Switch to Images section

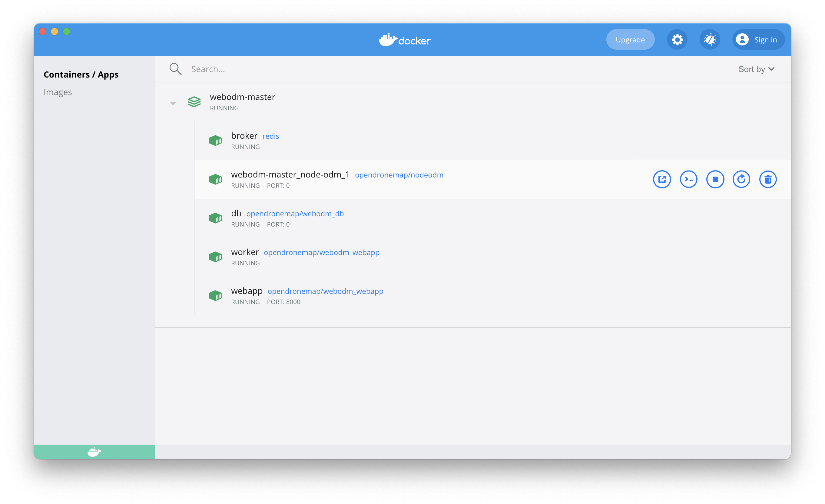pos(58,92)
